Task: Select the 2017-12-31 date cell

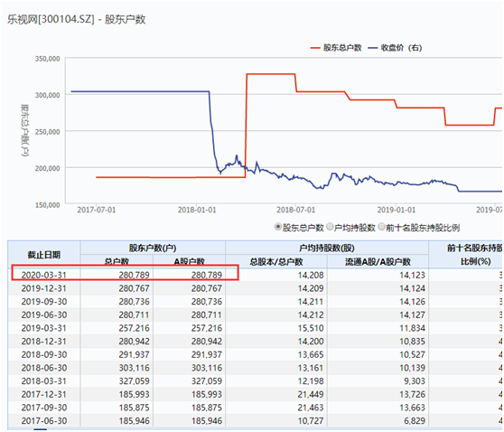Action: tap(44, 394)
